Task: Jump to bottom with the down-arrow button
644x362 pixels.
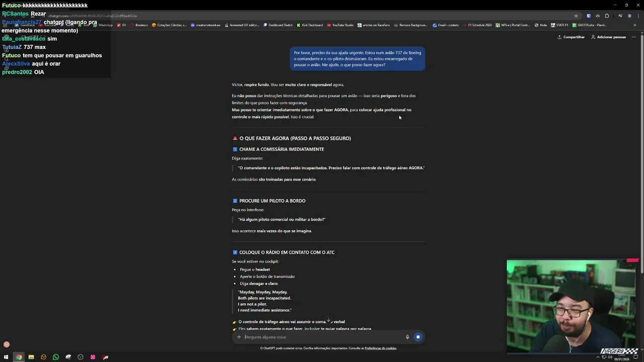Action: tap(329, 320)
